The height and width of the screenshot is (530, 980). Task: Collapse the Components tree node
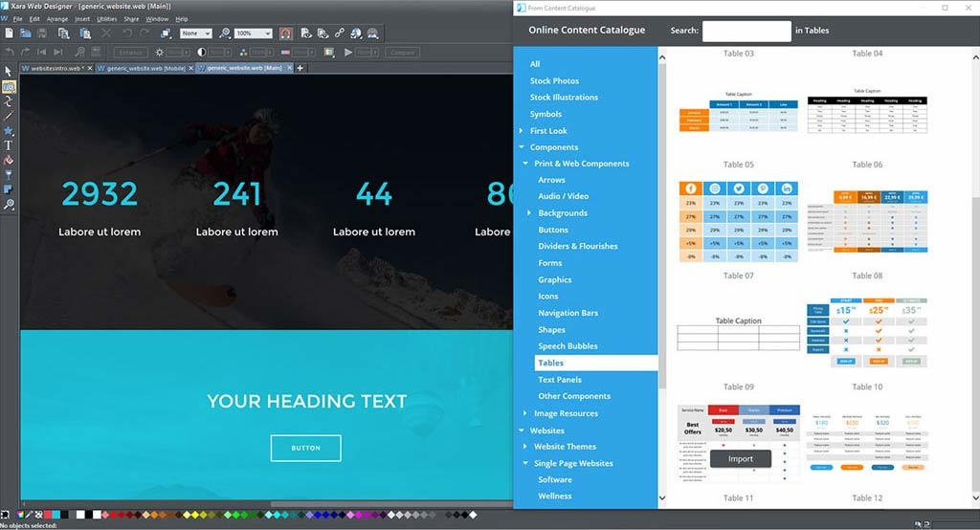[522, 147]
